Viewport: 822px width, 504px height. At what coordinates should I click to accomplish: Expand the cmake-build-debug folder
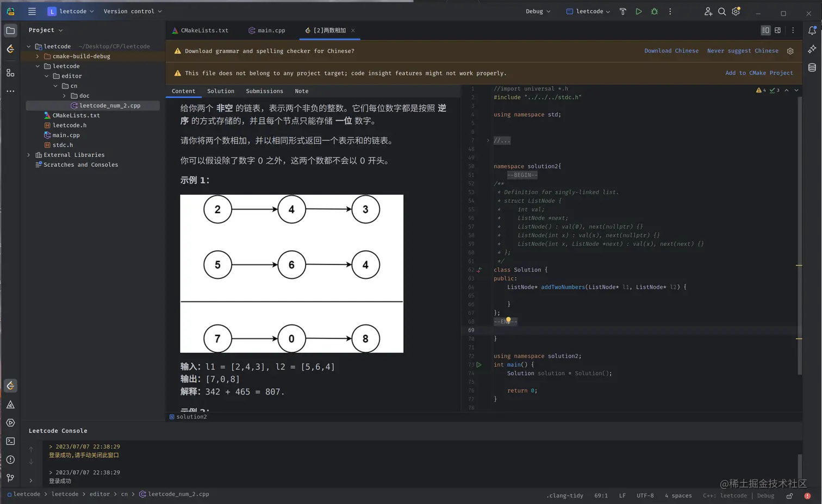click(x=38, y=57)
